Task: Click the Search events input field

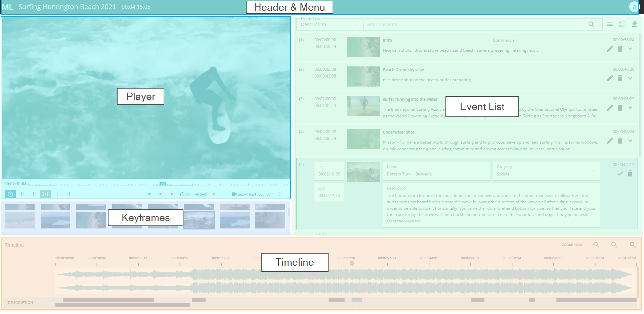Action: (475, 24)
